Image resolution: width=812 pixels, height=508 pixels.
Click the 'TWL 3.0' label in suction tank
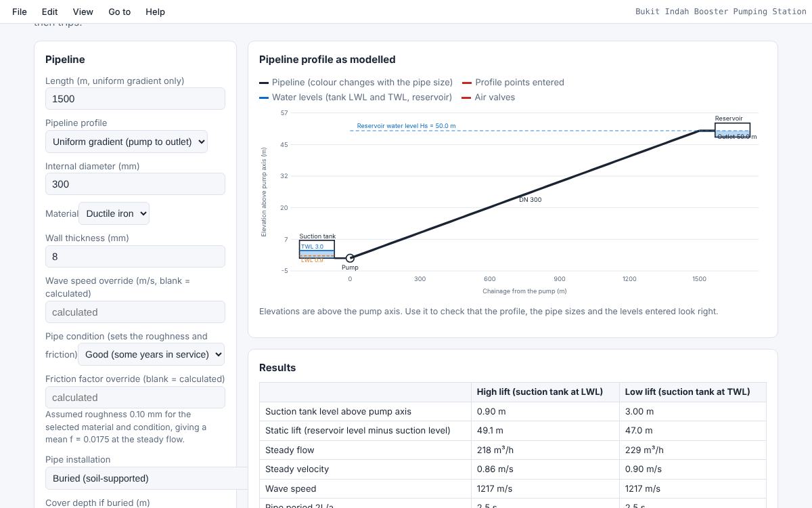pyautogui.click(x=312, y=247)
